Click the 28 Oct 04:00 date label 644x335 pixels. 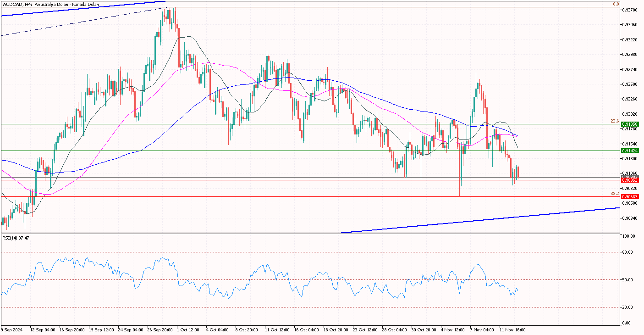pyautogui.click(x=395, y=329)
